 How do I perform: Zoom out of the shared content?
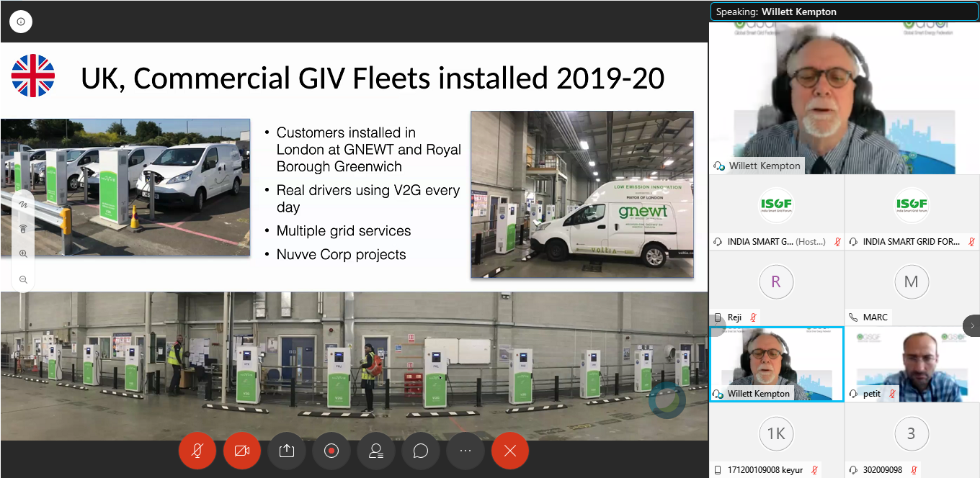pyautogui.click(x=23, y=279)
